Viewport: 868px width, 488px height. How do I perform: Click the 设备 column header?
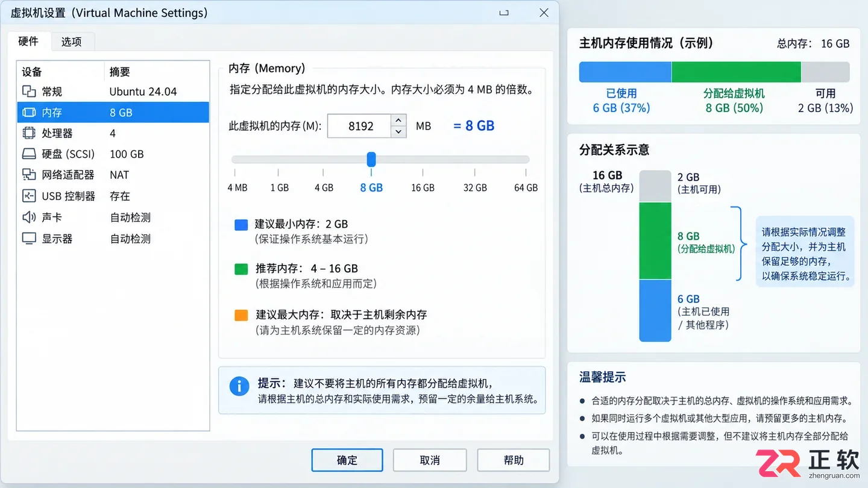point(32,72)
